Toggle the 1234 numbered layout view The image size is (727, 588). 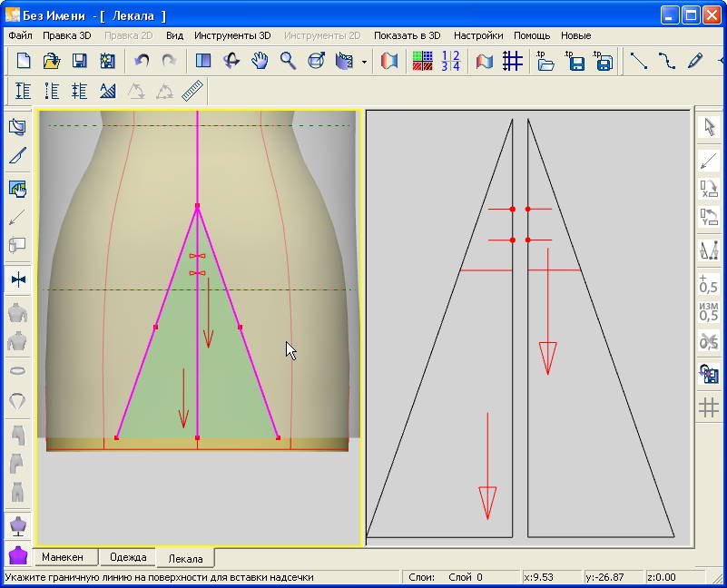pyautogui.click(x=450, y=62)
